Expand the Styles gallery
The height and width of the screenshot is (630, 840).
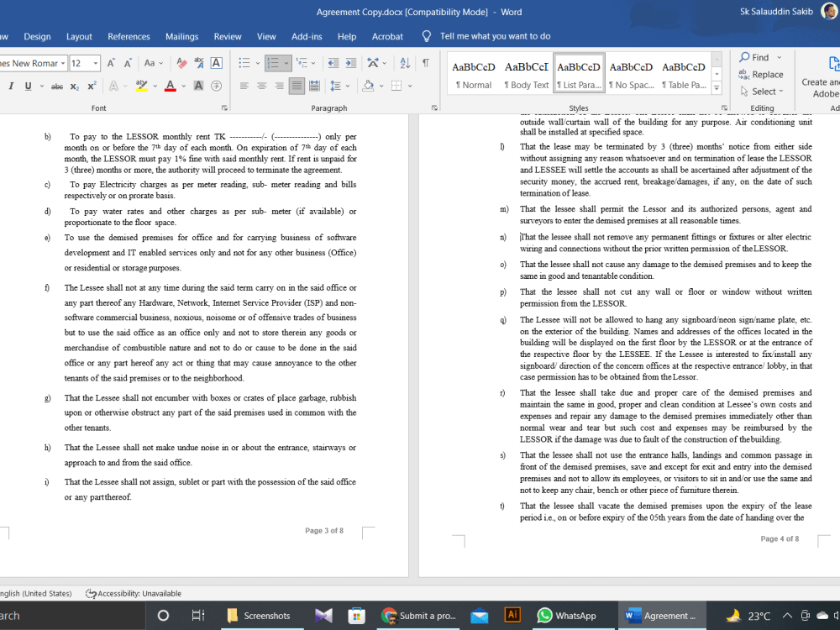[717, 87]
